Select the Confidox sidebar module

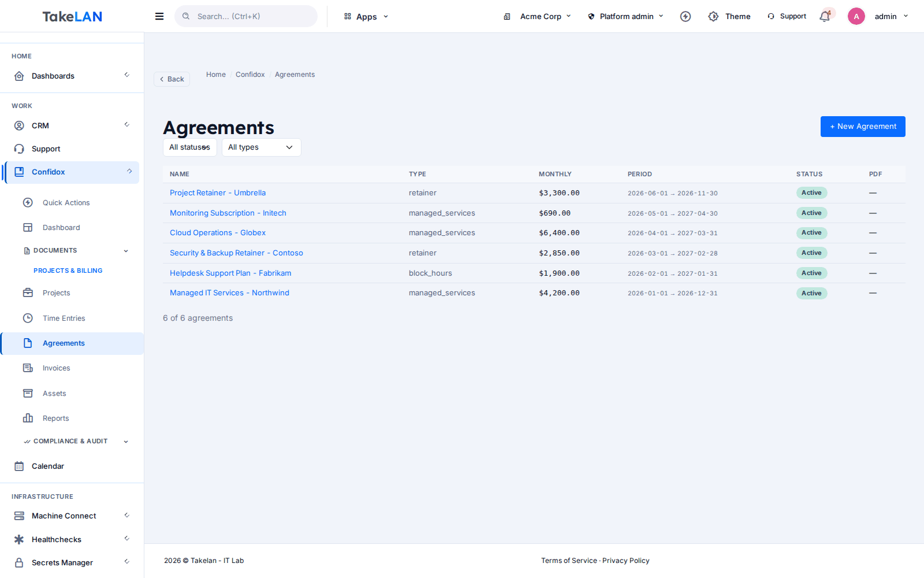tap(72, 172)
